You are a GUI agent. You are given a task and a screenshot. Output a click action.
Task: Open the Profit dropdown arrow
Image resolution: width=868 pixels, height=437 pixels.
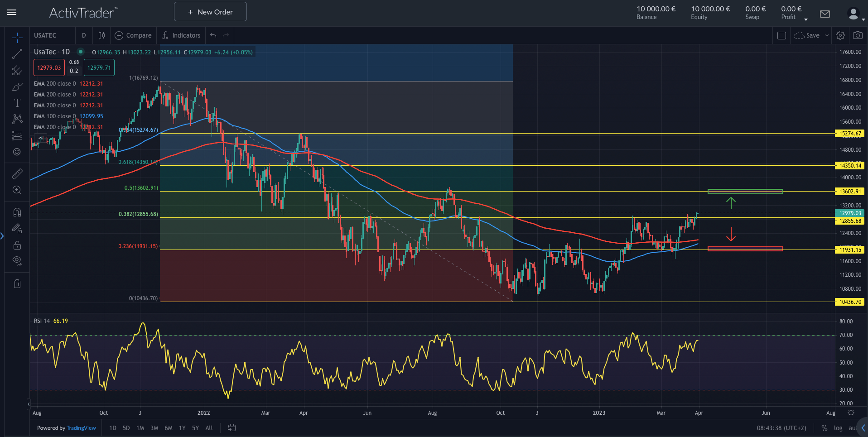coord(806,19)
